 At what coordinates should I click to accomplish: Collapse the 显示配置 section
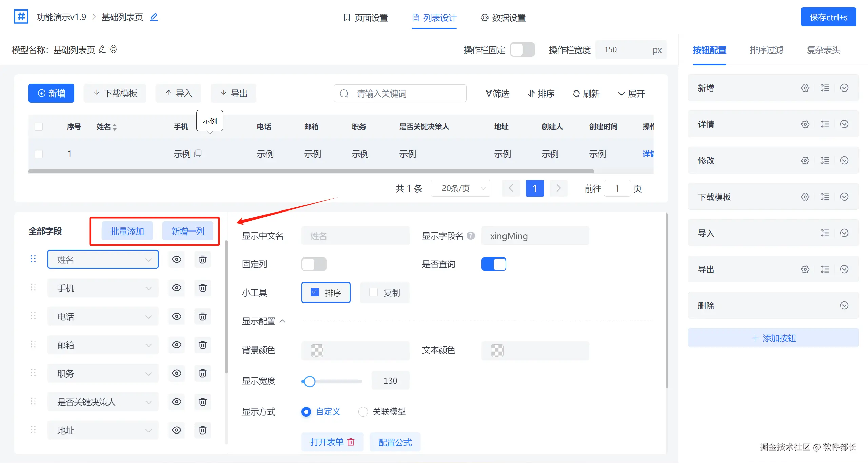pos(282,321)
